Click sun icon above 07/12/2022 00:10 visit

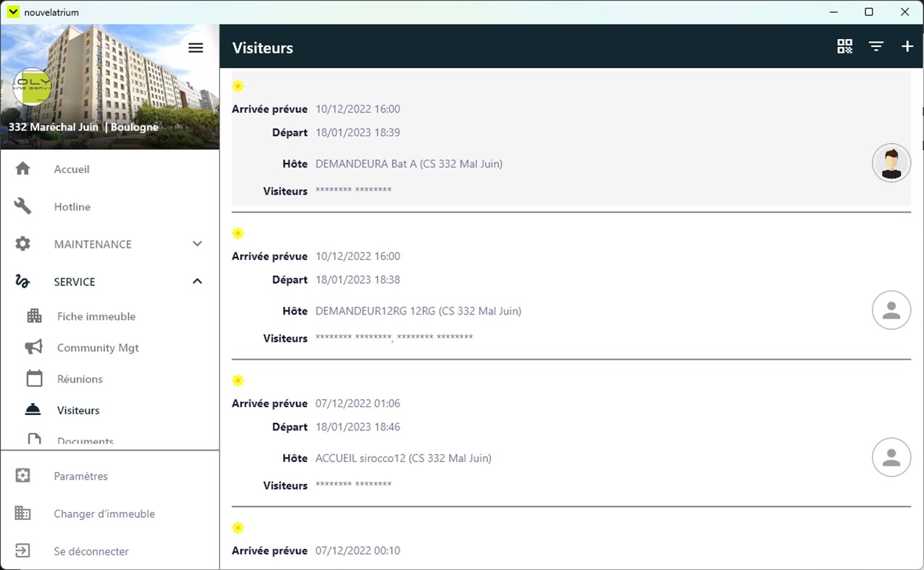238,527
